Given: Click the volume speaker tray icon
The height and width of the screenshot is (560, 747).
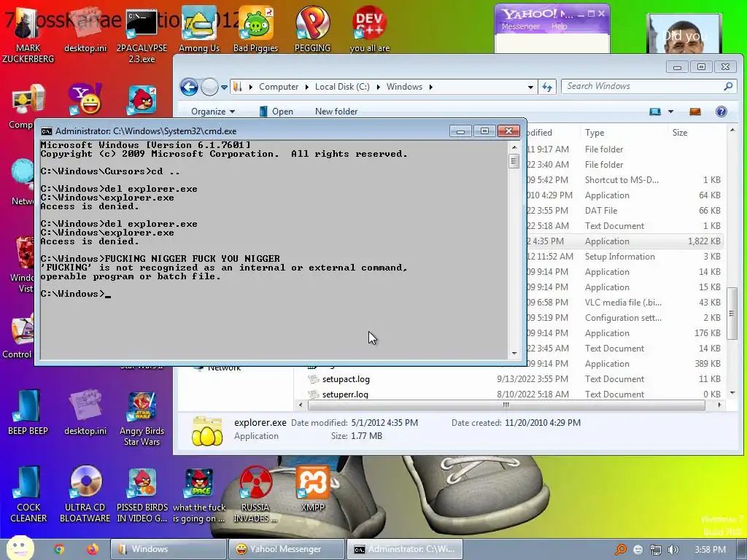Looking at the screenshot, I should click(x=673, y=550).
